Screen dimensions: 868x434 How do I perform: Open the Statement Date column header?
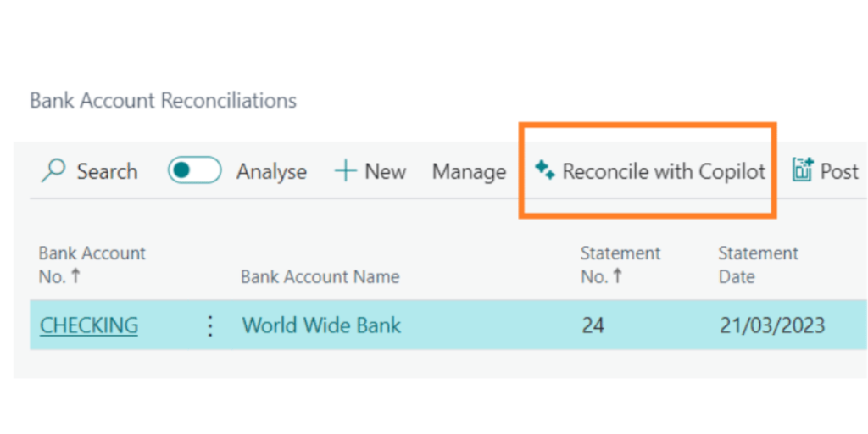pos(758,264)
